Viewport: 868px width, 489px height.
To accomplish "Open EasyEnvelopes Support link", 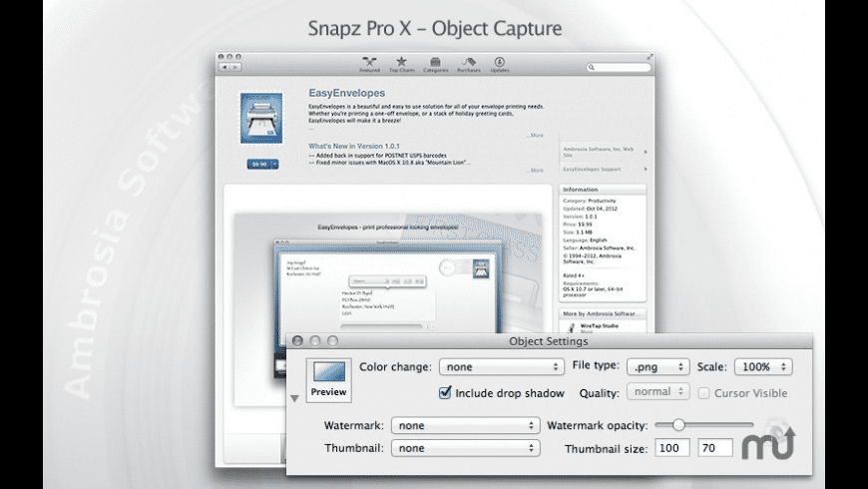I will coord(605,169).
